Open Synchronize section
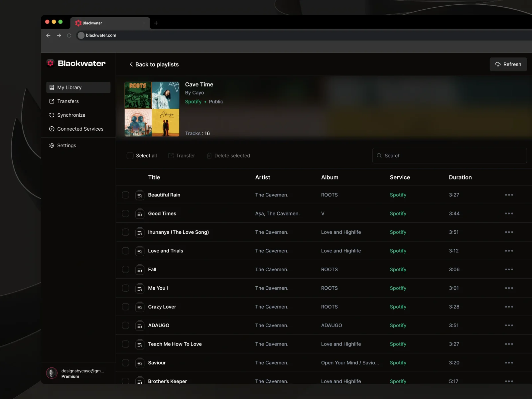The image size is (532, 399). 78,115
